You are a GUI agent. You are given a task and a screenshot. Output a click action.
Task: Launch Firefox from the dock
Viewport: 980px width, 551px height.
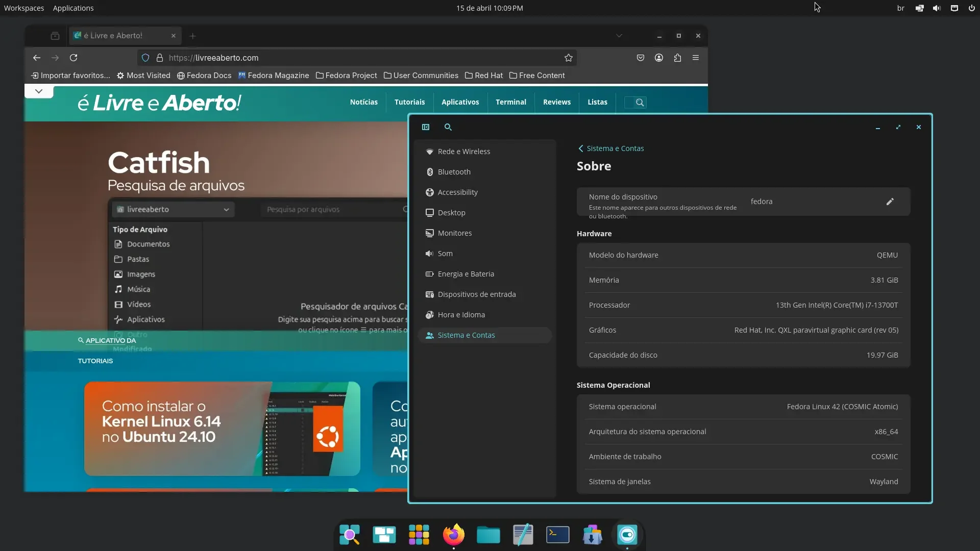tap(454, 535)
